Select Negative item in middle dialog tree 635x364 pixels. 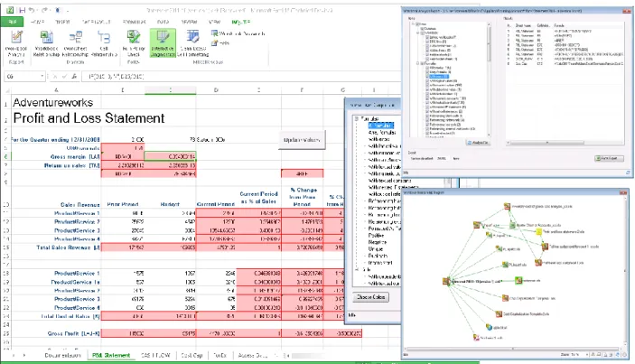click(x=377, y=242)
